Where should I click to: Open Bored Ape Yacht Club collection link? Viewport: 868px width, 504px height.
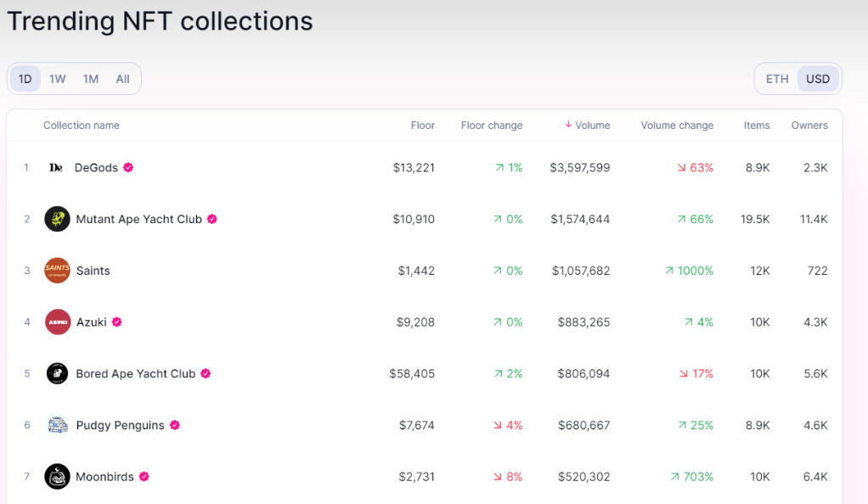tap(136, 373)
